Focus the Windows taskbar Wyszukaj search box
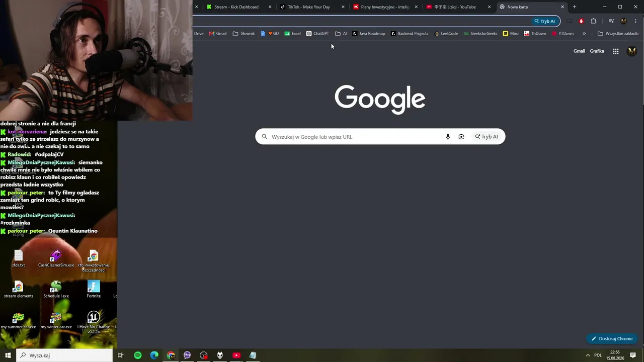This screenshot has width=644, height=362. click(x=64, y=355)
